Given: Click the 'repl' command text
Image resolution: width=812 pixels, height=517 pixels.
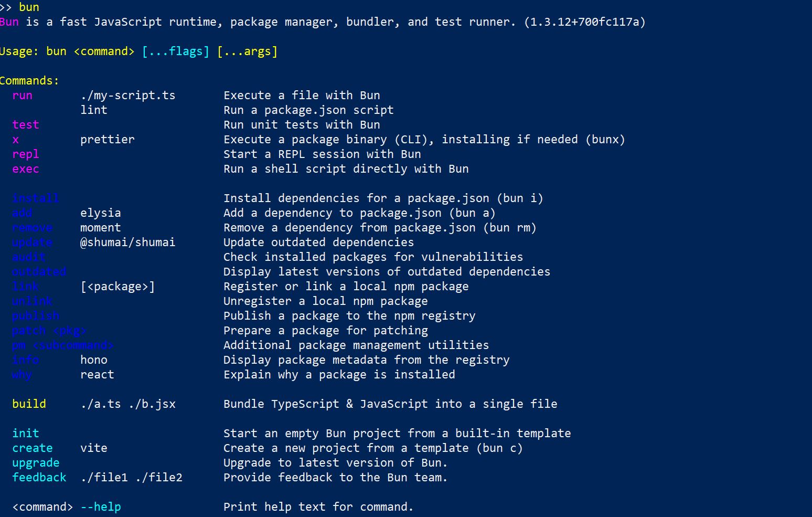Looking at the screenshot, I should click(x=26, y=154).
